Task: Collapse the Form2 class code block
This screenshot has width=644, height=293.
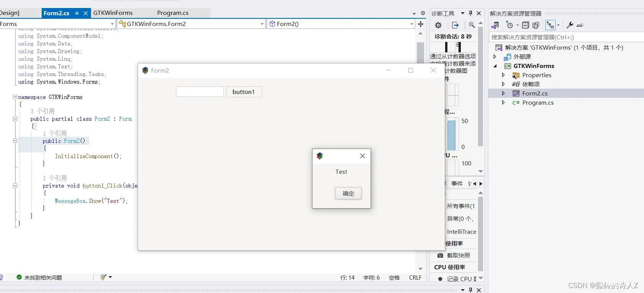Action: click(x=15, y=119)
